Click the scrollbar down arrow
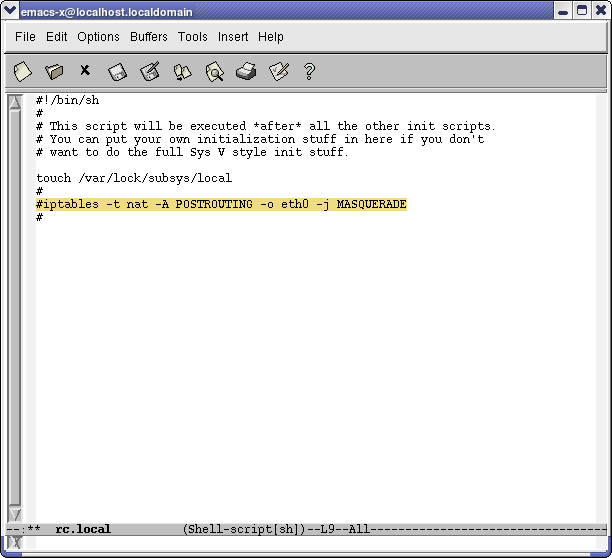This screenshot has width=612, height=558. pyautogui.click(x=15, y=514)
